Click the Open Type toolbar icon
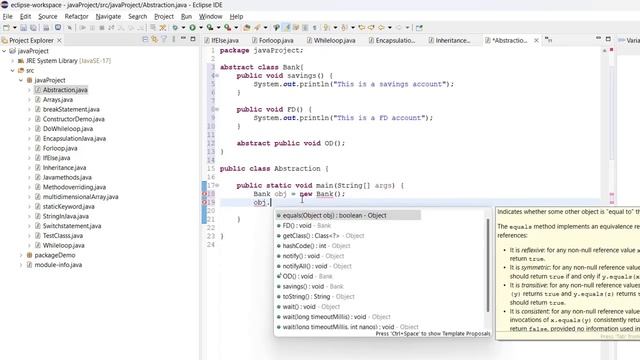Image resolution: width=640 pixels, height=360 pixels. [276, 28]
